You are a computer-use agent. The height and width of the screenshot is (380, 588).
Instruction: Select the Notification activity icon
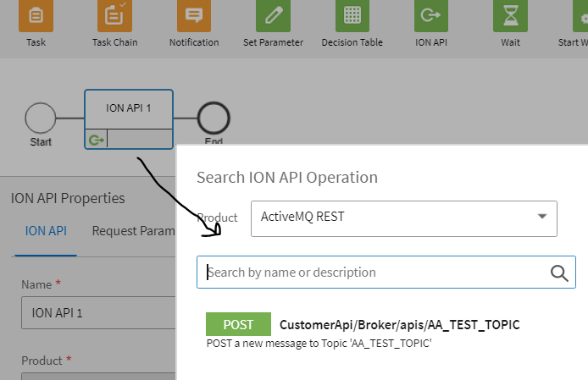(x=194, y=15)
